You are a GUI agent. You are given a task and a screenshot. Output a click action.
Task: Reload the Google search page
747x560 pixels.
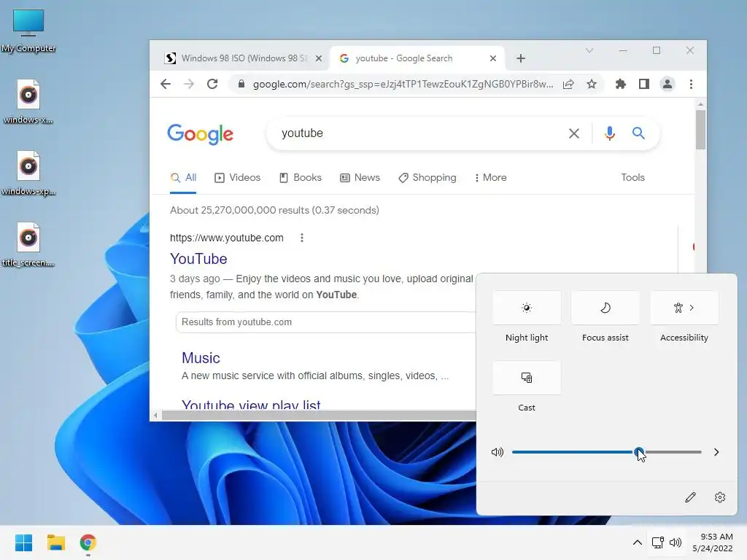212,85
